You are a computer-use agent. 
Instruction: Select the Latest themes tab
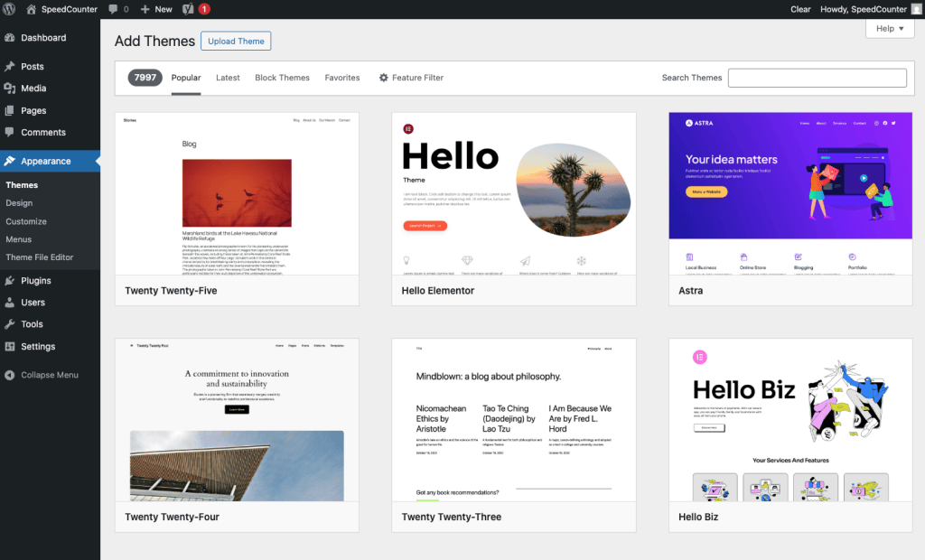pyautogui.click(x=228, y=78)
